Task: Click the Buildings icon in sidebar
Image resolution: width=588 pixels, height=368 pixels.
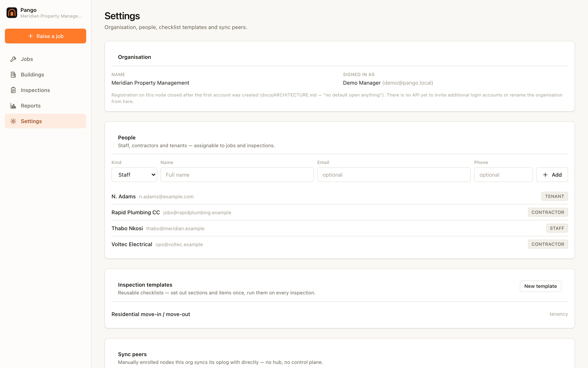Action: [13, 74]
